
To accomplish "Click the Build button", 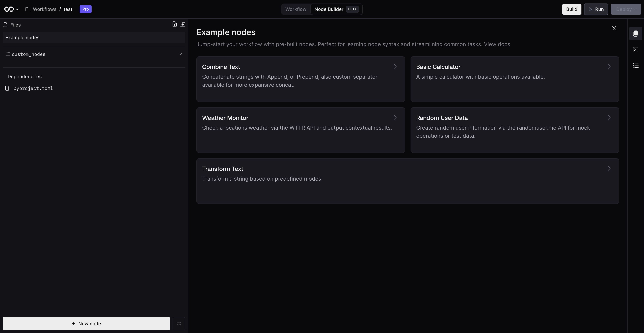I will 572,9.
